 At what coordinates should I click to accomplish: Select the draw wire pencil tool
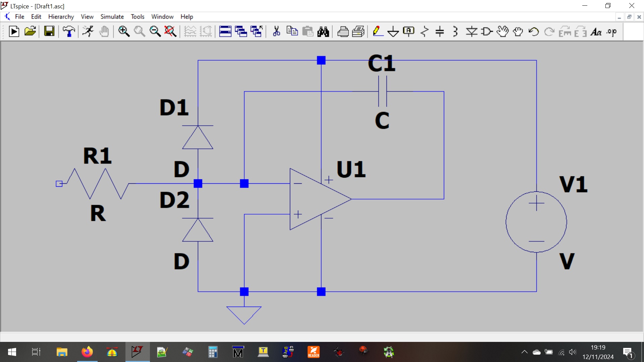[378, 32]
